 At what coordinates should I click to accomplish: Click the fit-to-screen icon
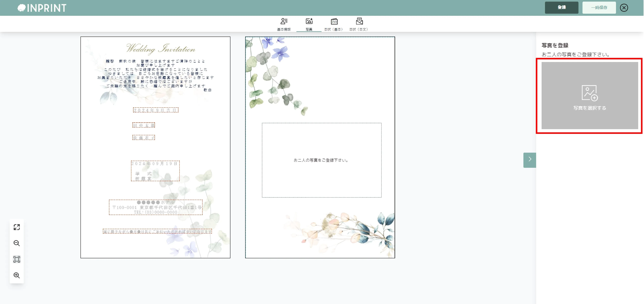click(x=17, y=259)
